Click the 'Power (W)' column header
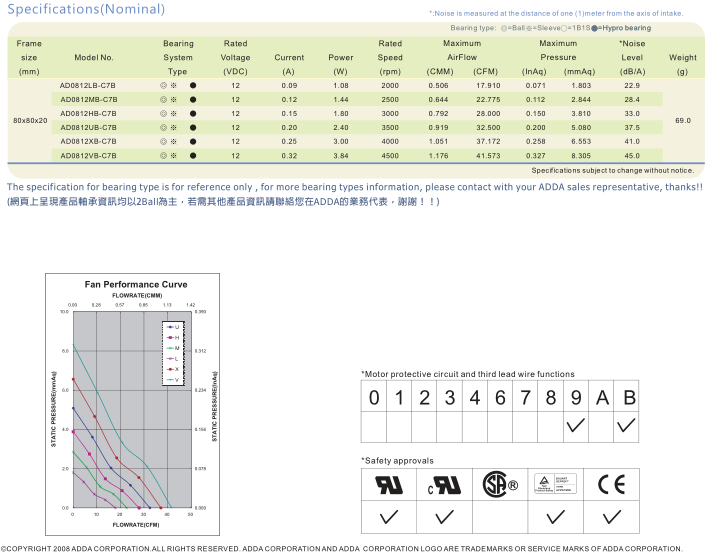The image size is (706, 557). [341, 64]
